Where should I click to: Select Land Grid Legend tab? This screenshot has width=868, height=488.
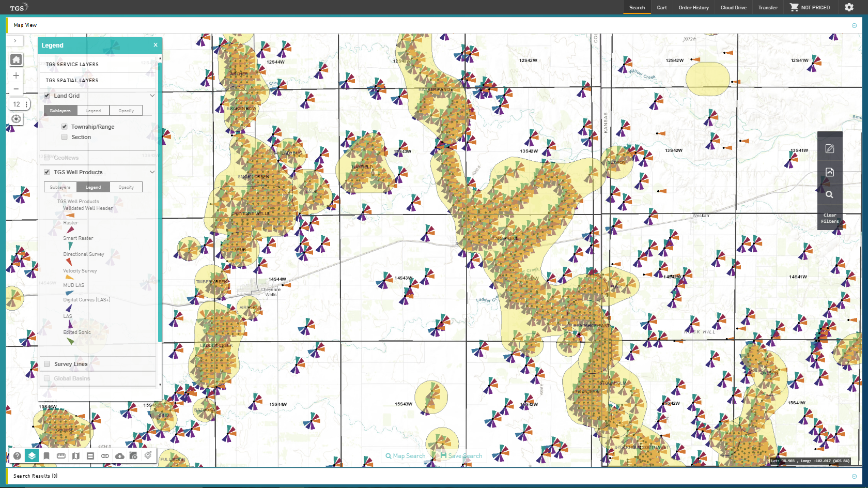point(93,111)
